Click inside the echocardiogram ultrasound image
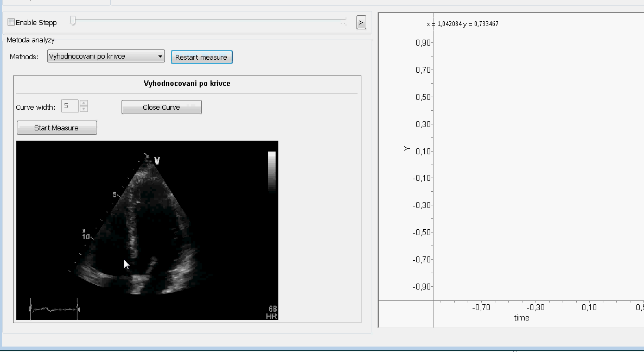644x352 pixels. (x=147, y=230)
